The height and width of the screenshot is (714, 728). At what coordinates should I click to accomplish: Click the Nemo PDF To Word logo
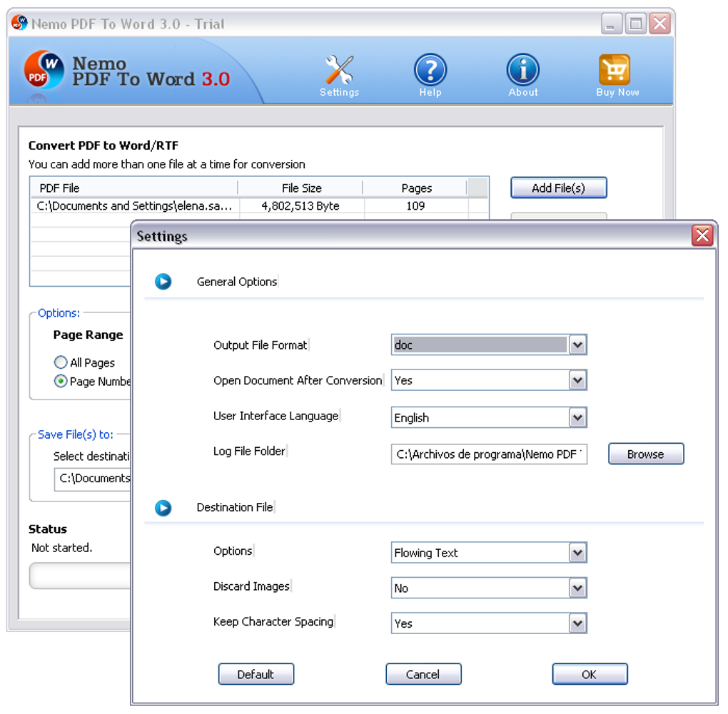point(44,71)
